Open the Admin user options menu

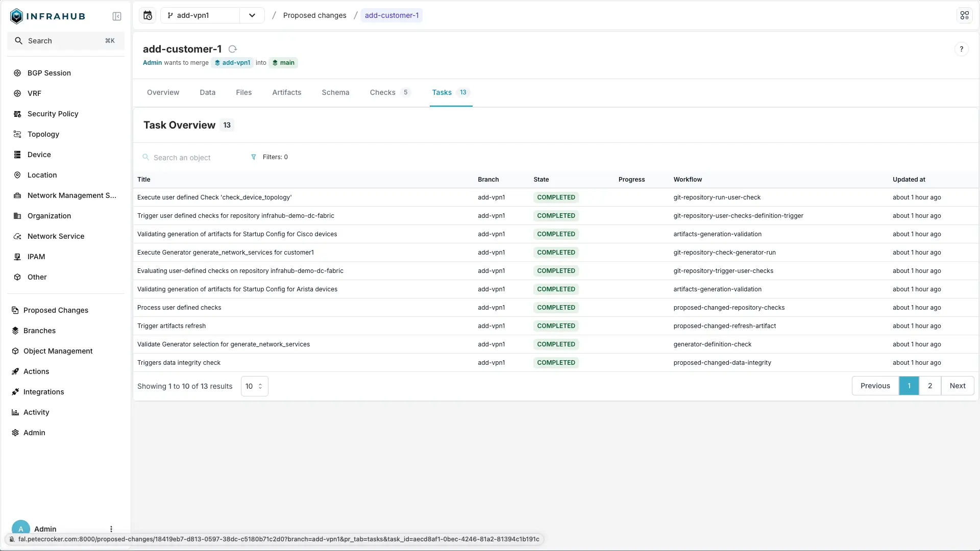pyautogui.click(x=111, y=529)
